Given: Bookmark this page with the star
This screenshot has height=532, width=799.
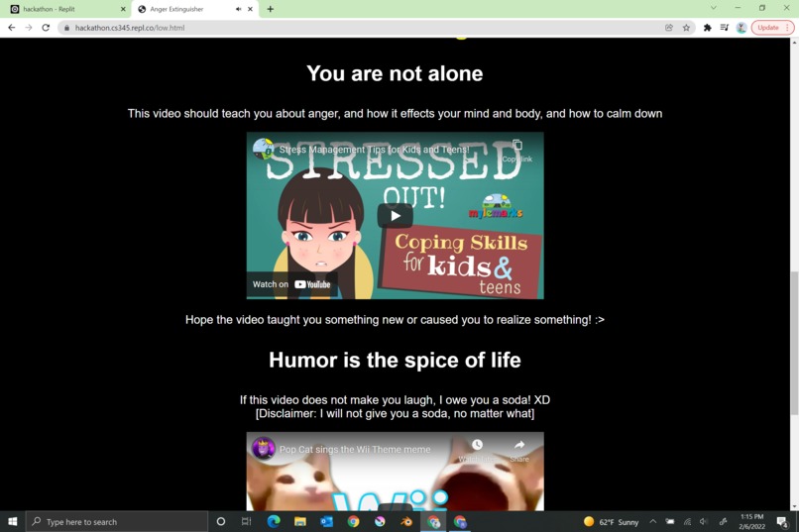Looking at the screenshot, I should click(x=686, y=28).
